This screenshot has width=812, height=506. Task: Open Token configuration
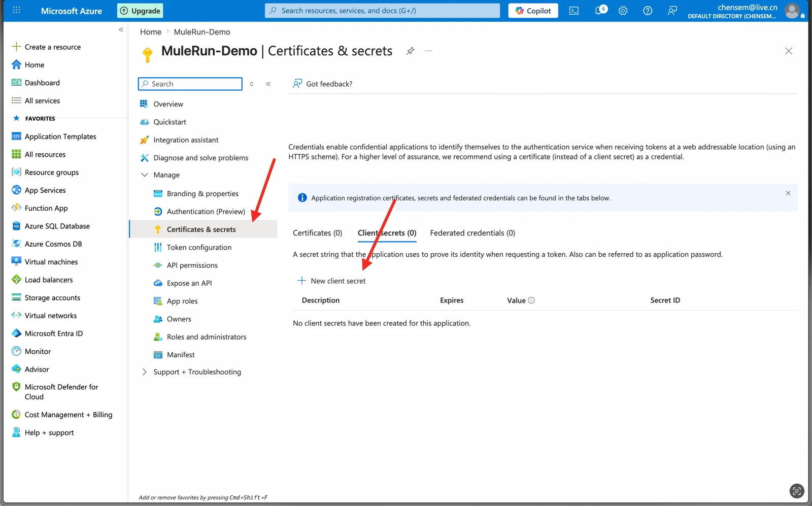pos(199,248)
